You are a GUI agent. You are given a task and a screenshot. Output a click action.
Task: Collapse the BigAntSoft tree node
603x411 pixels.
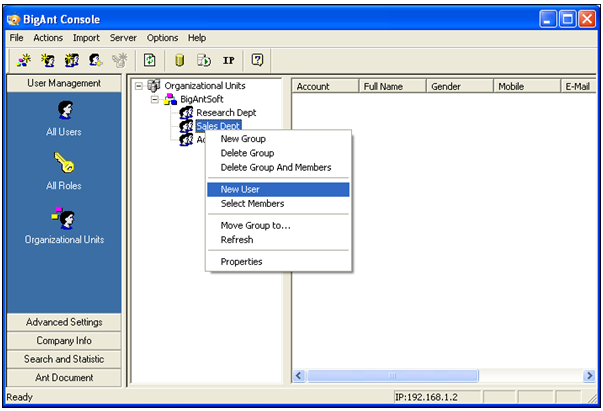tap(155, 100)
